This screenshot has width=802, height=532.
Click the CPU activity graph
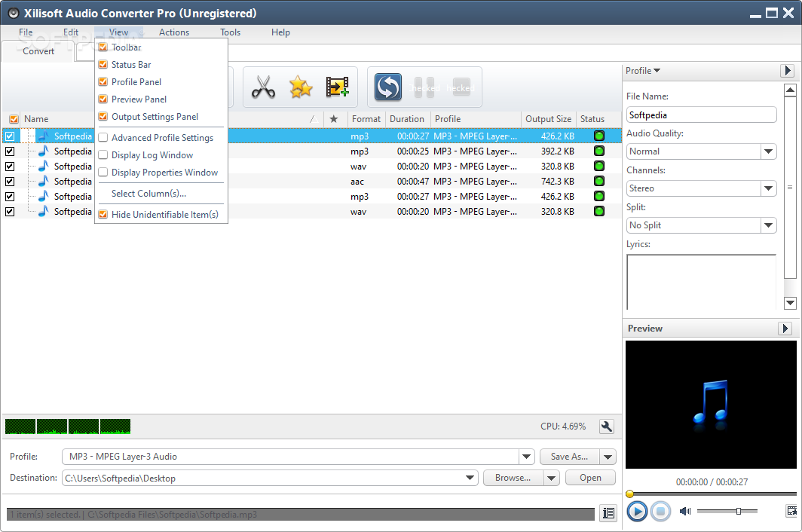[68, 427]
